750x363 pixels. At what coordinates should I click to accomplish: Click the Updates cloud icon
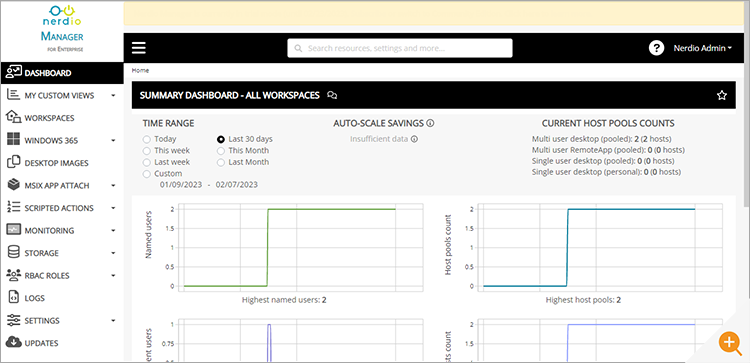coord(13,342)
